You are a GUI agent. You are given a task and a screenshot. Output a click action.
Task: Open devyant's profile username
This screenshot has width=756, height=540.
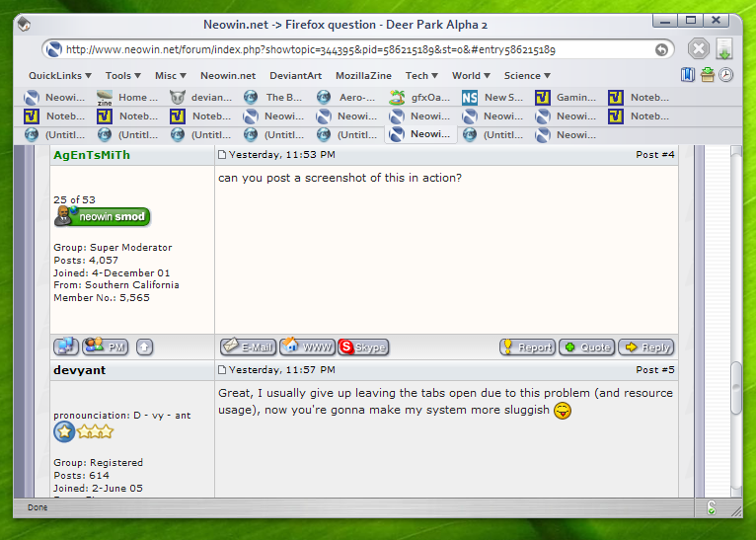point(79,370)
